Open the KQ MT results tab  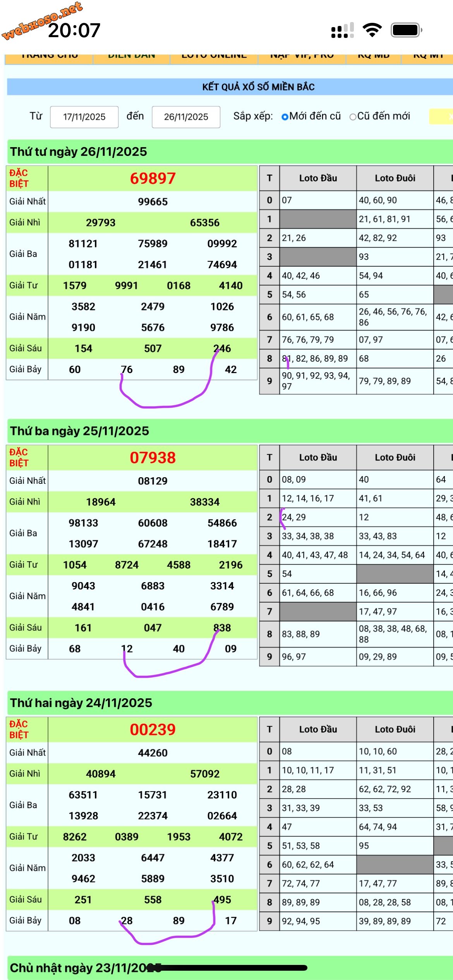(428, 57)
